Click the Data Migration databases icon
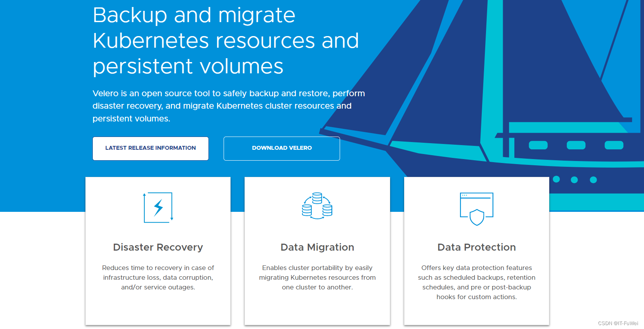644x329 pixels. (317, 206)
